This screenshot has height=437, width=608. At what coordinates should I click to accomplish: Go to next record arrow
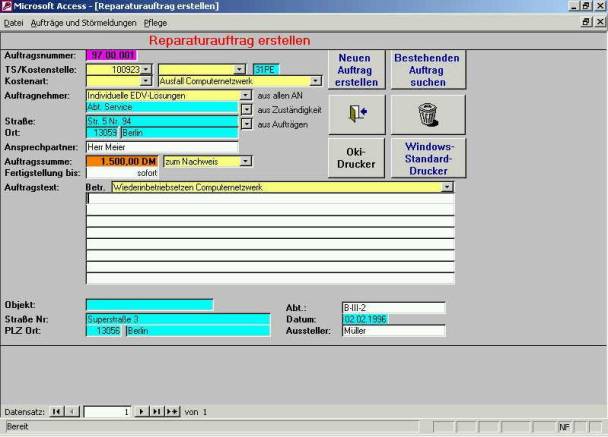click(x=142, y=411)
